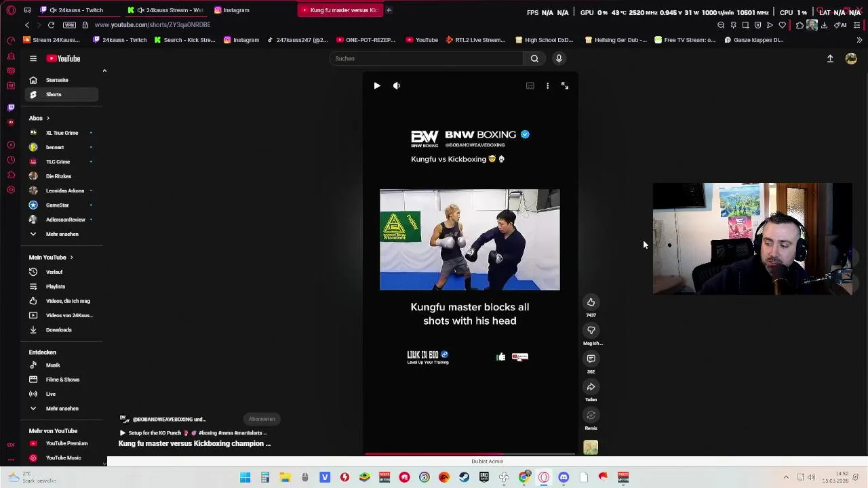The image size is (868, 488).
Task: Like this Short with thumbs up
Action: pos(591,302)
